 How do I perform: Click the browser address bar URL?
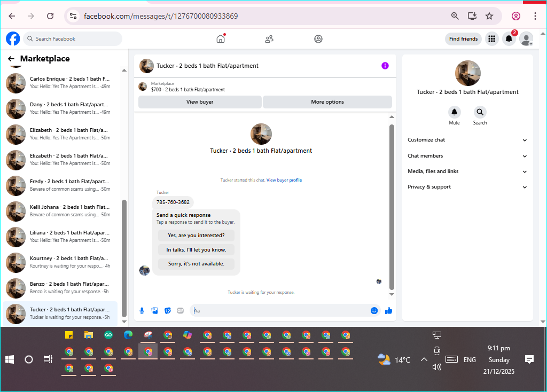[161, 16]
